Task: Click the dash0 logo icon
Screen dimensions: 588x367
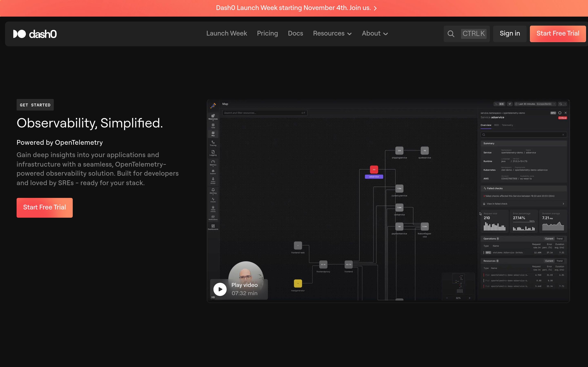Action: click(19, 34)
